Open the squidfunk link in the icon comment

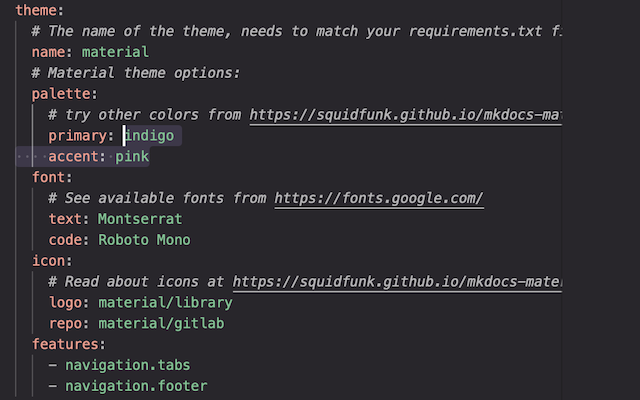point(397,282)
